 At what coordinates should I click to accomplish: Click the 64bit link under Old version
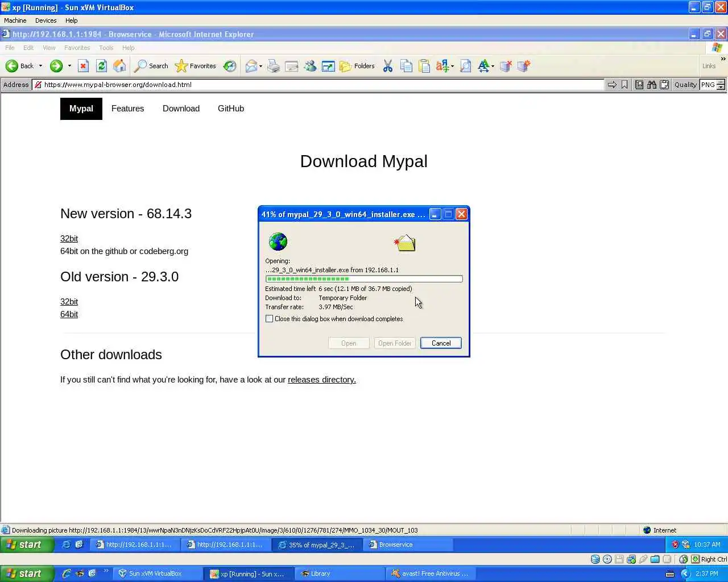point(69,314)
